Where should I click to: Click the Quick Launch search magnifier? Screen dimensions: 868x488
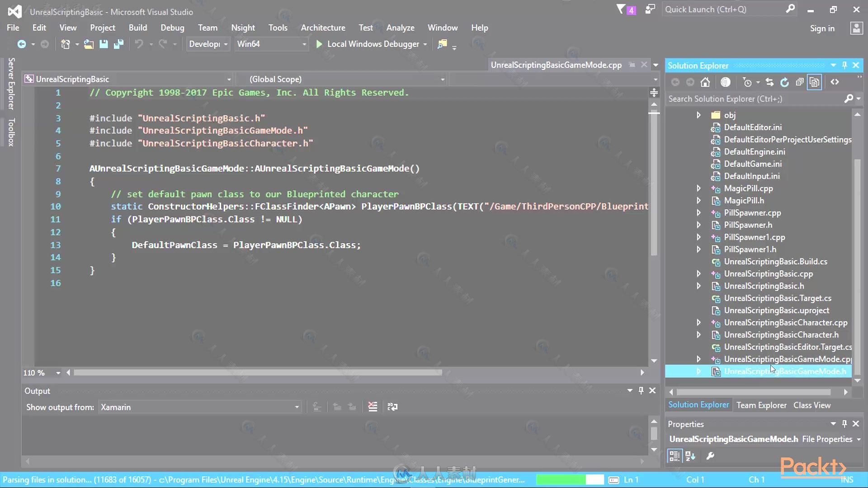coord(790,9)
